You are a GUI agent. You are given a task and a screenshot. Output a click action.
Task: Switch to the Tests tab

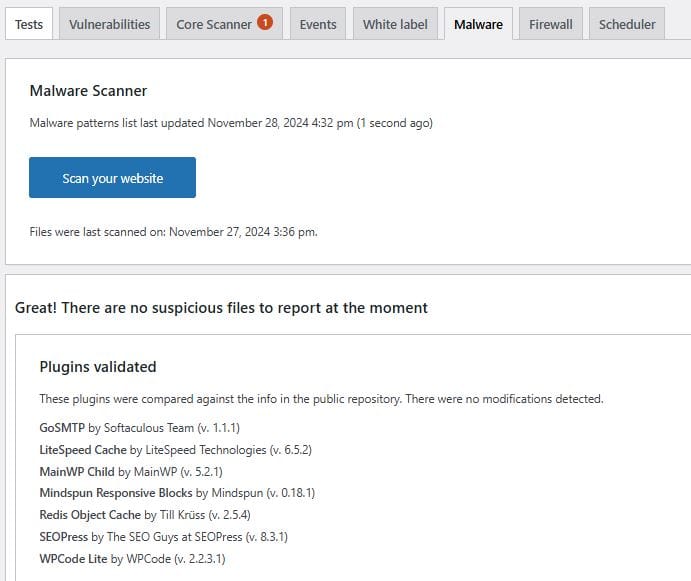(x=29, y=24)
